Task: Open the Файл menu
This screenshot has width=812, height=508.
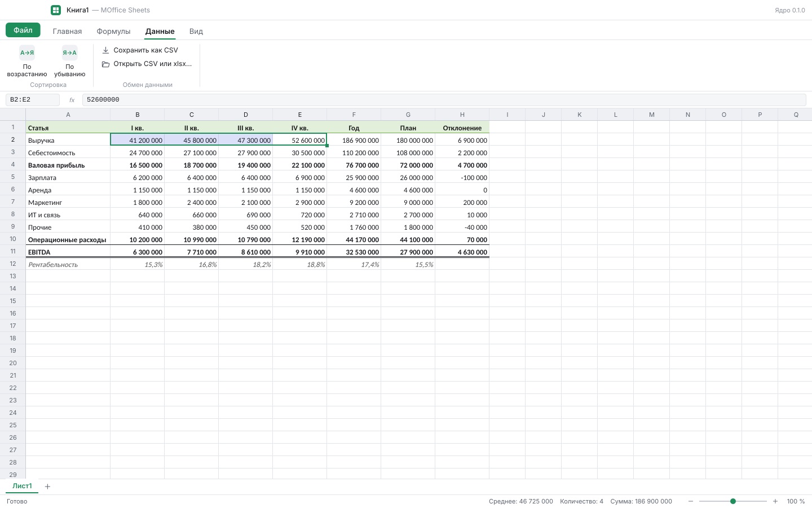Action: (x=23, y=30)
